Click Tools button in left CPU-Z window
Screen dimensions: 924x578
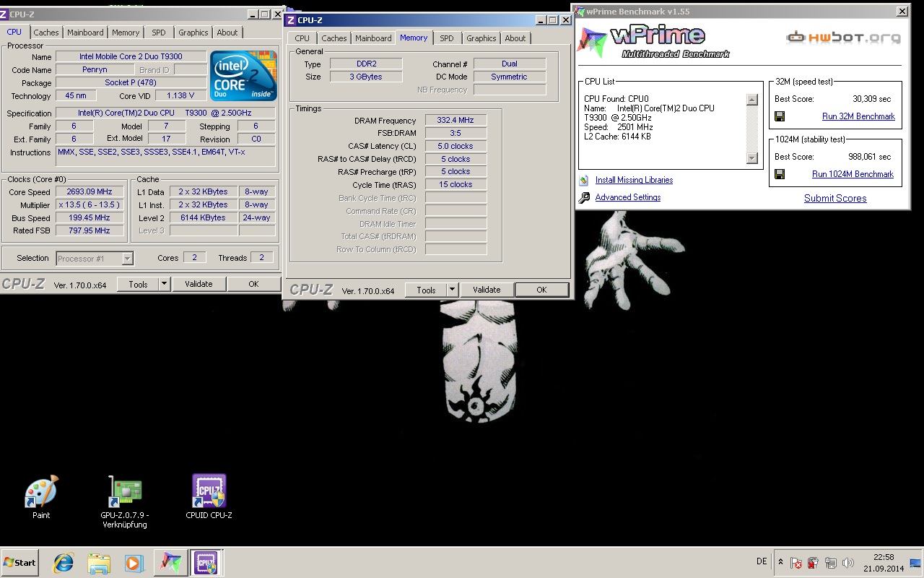point(138,284)
